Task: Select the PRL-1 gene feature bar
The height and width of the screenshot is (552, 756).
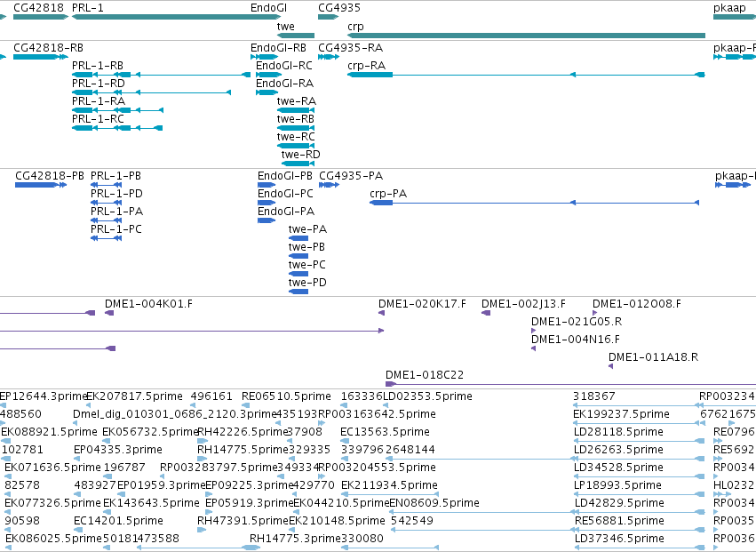Action: click(x=176, y=17)
